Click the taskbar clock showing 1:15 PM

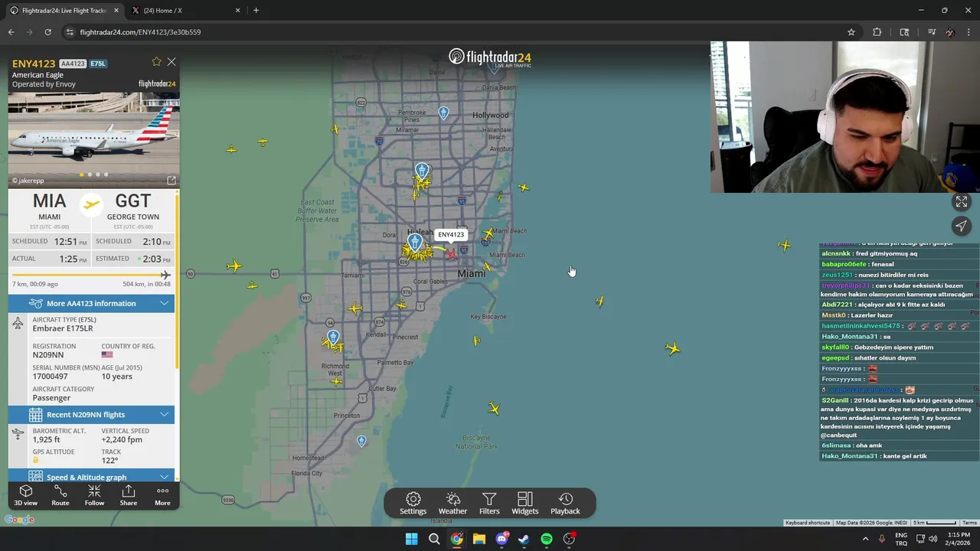tap(959, 539)
